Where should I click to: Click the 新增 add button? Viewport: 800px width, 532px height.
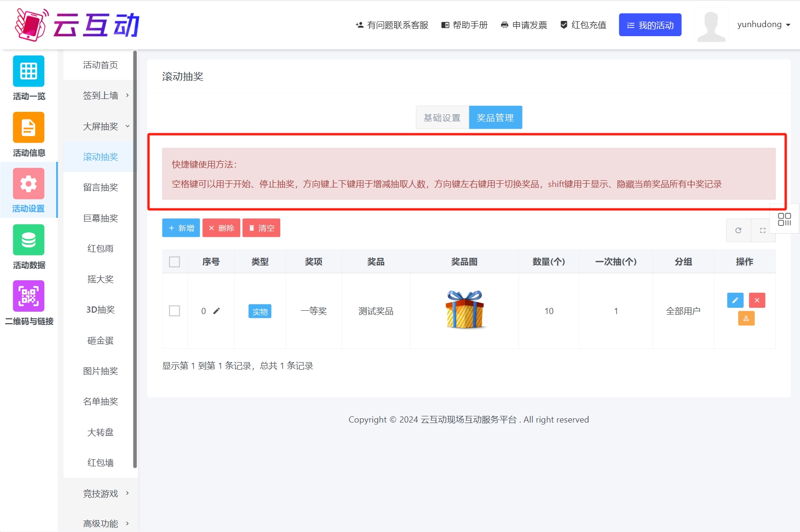click(181, 228)
